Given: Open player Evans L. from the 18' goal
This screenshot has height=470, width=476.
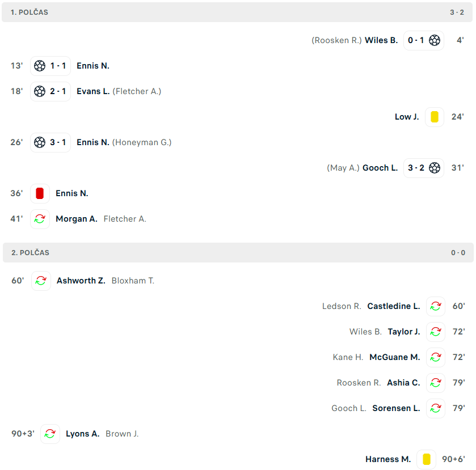Looking at the screenshot, I should (93, 91).
